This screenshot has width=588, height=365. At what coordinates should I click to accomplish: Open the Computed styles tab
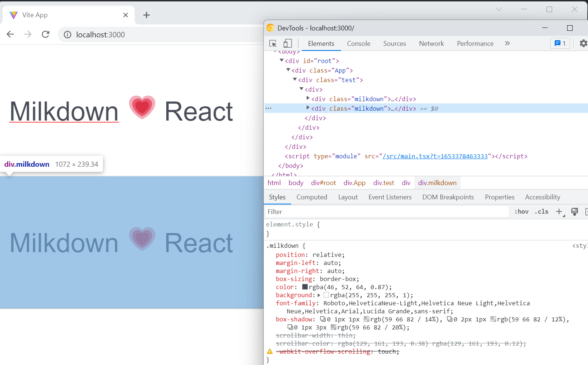tap(311, 197)
